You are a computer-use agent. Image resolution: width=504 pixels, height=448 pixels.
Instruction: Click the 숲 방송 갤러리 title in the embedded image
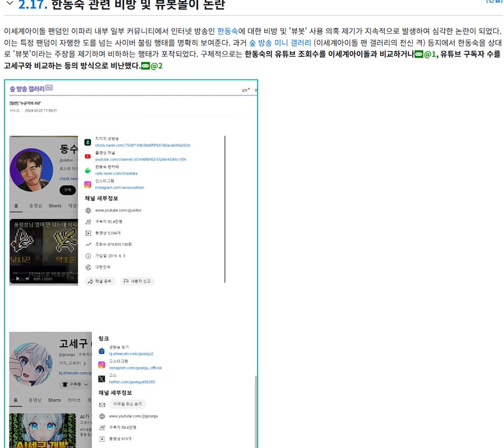(x=27, y=89)
